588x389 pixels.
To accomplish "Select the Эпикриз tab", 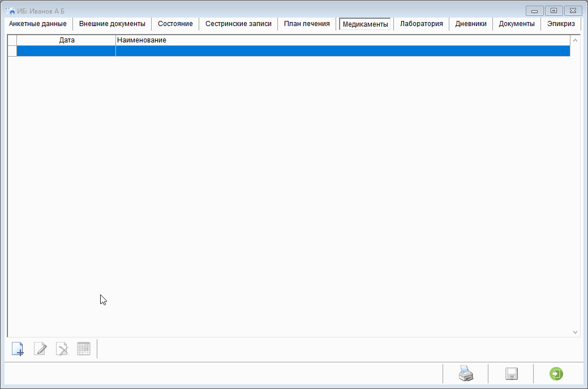I will (x=561, y=24).
